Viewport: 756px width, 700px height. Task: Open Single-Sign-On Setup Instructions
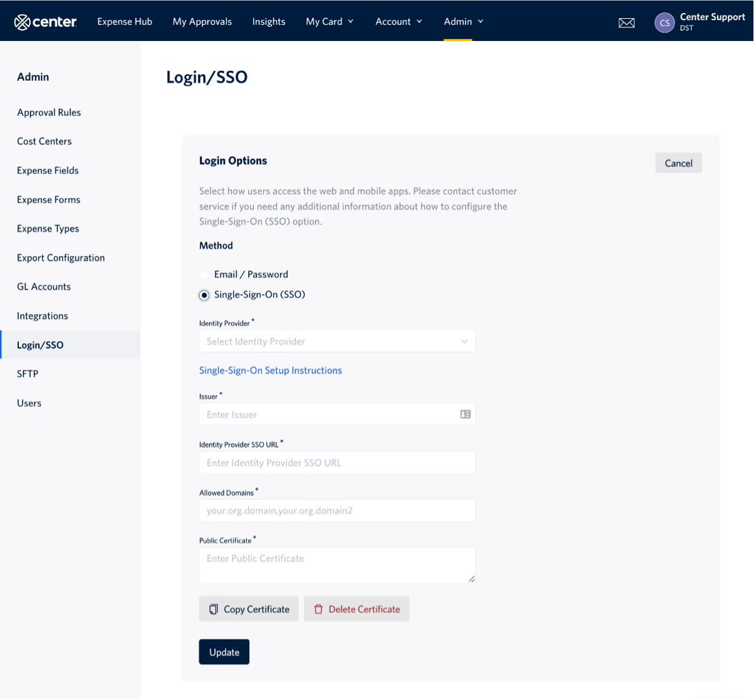[270, 370]
